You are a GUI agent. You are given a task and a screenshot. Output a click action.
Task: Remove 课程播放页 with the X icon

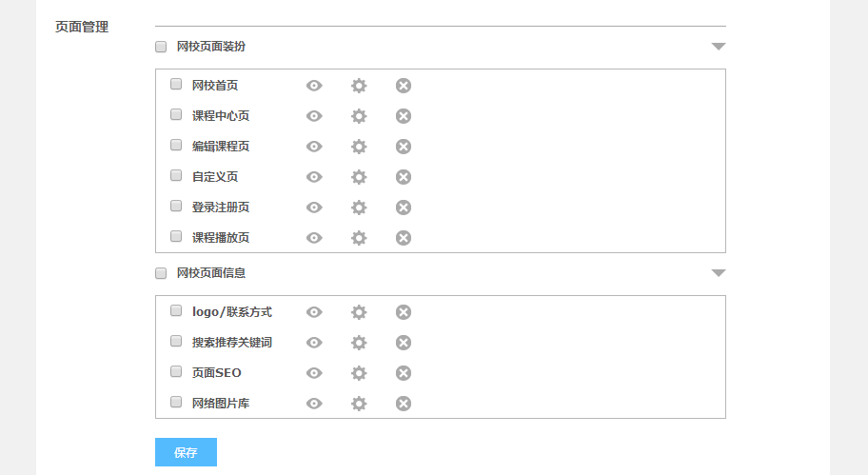[x=404, y=238]
